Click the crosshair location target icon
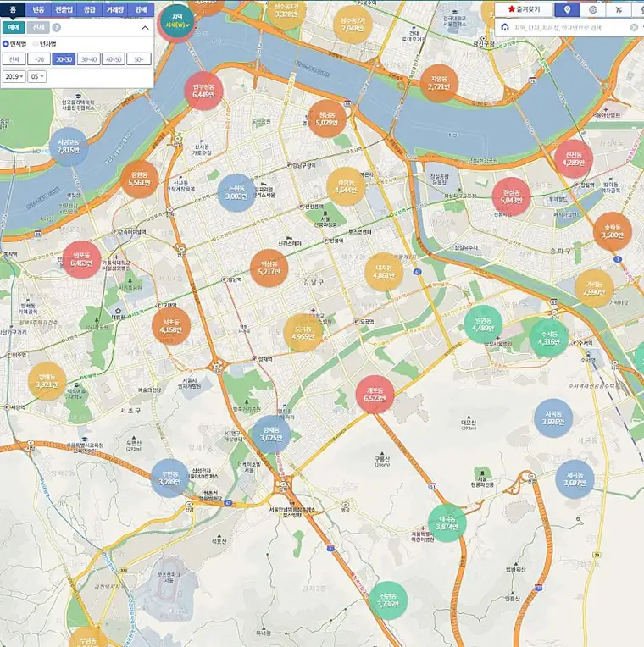 click(593, 9)
